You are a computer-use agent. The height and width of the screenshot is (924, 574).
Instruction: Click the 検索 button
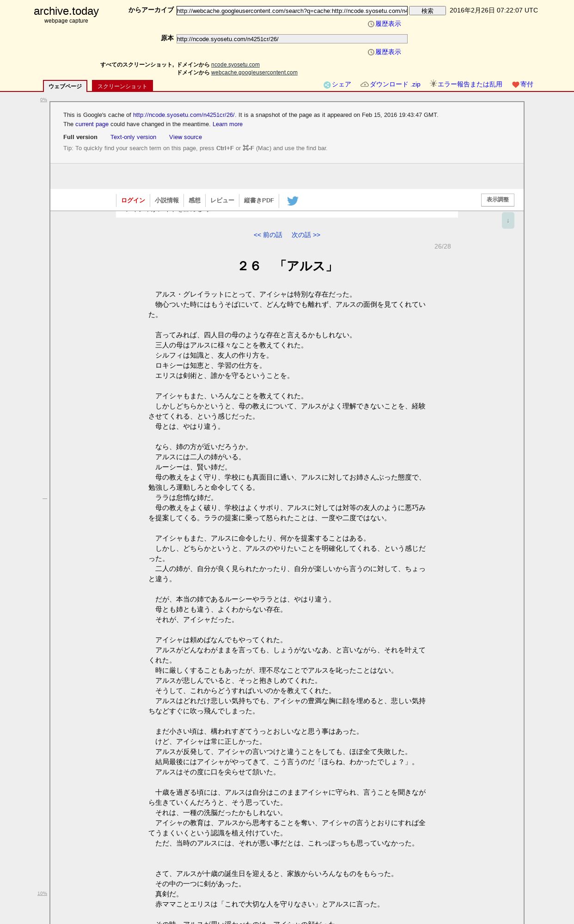pos(427,11)
